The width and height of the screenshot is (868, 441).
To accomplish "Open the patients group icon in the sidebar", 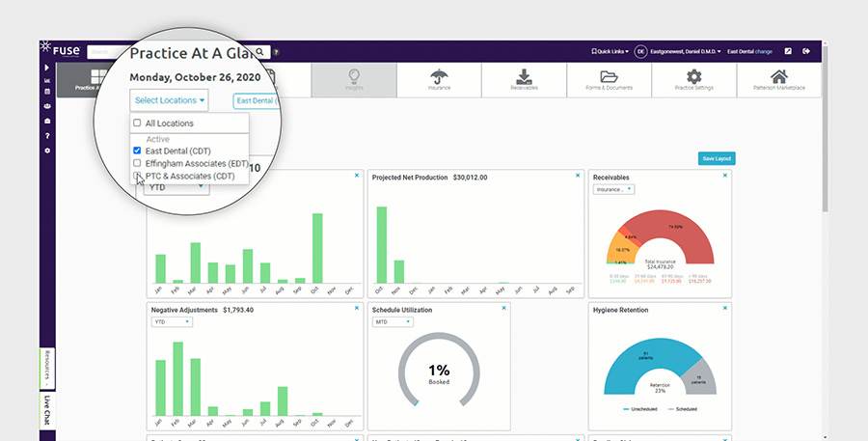I will (47, 106).
